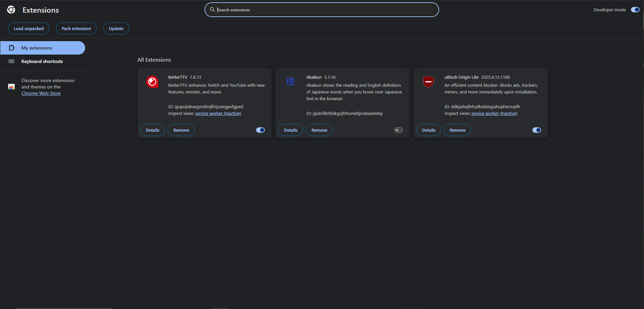Click the BetterTTV extension icon
Screen dimensions: 644x309
[x=152, y=82]
